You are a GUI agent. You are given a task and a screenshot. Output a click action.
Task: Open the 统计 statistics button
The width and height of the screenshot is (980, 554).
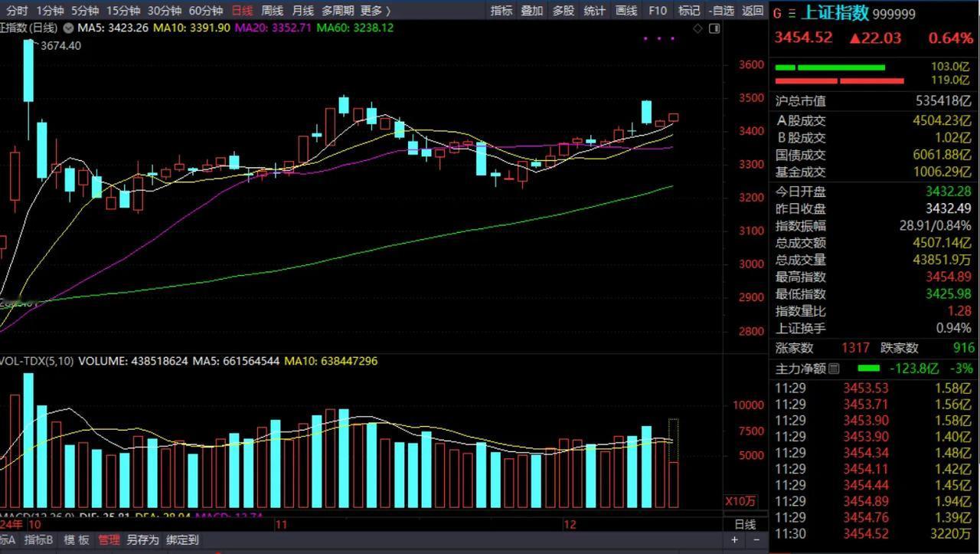point(595,11)
